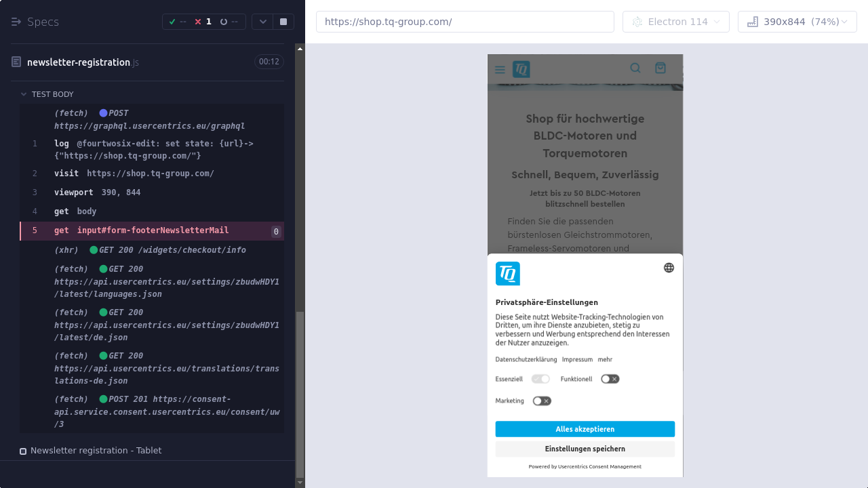Screen dimensions: 868x488
Task: Click the Alles akzeptieren button
Action: [x=585, y=429]
